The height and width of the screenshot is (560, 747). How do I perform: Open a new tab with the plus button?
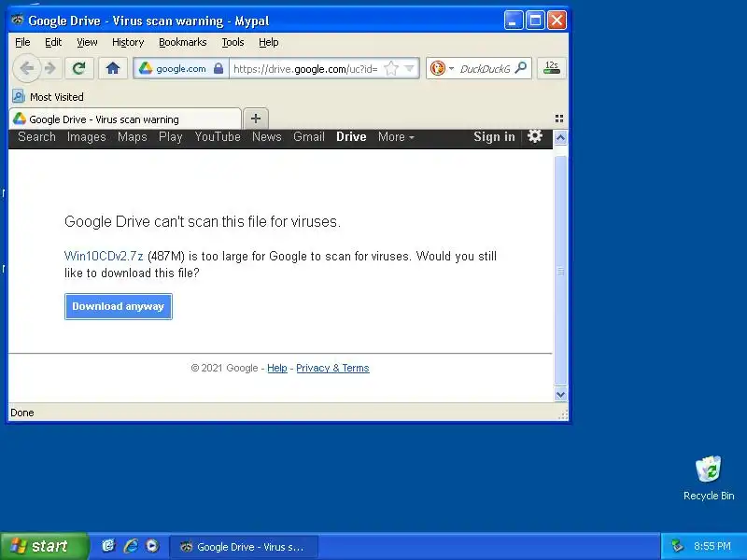pos(256,119)
